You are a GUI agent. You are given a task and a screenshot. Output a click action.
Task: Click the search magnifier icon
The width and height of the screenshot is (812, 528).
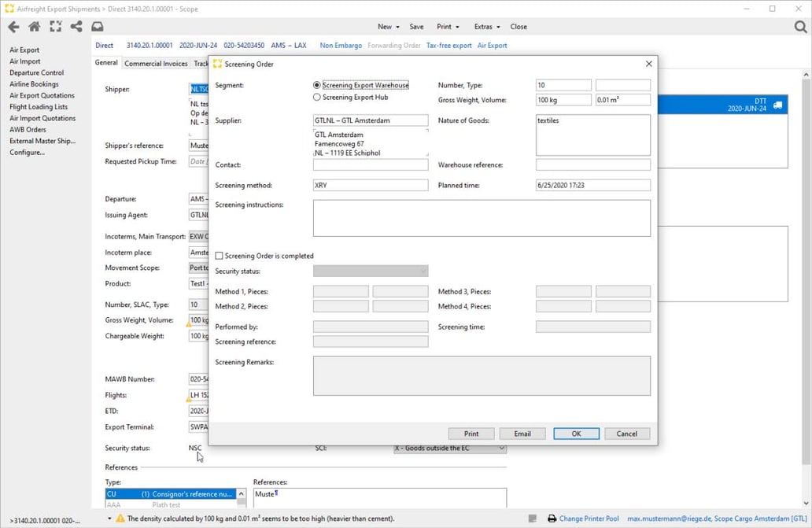800,27
